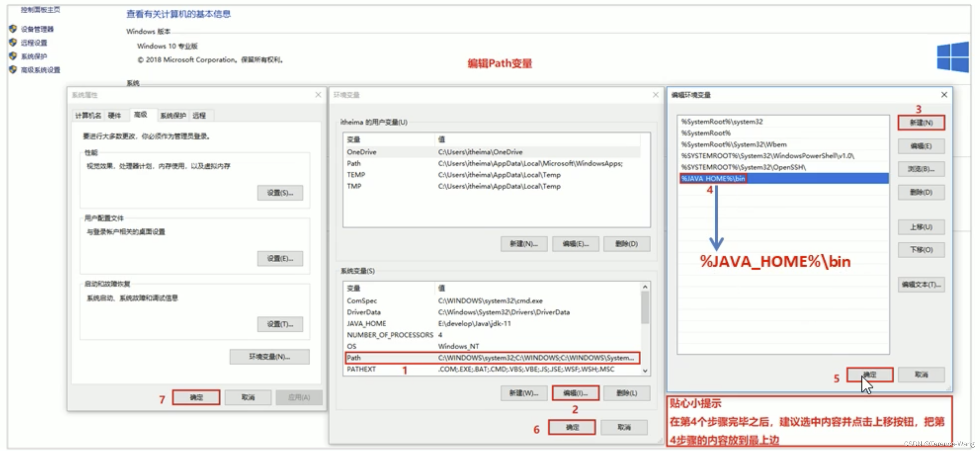Switch to 系统保护 tab in 系统属性
This screenshot has height=451, width=980.
click(x=173, y=115)
